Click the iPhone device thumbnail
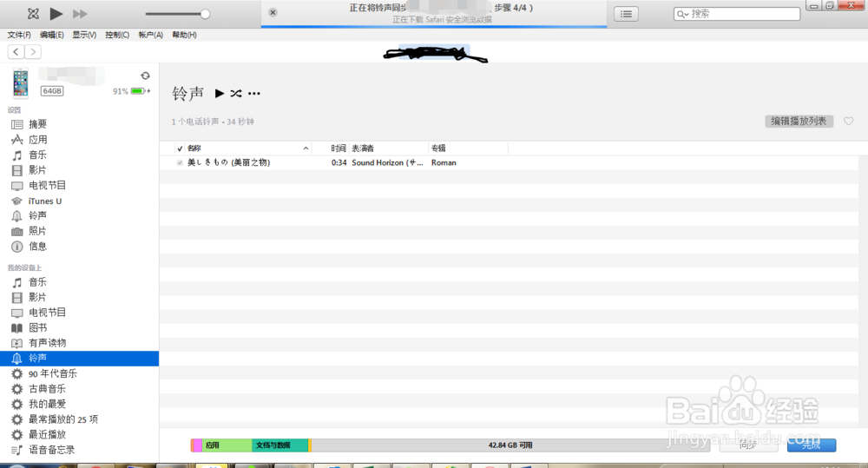Screen dimensions: 868x468 point(21,82)
